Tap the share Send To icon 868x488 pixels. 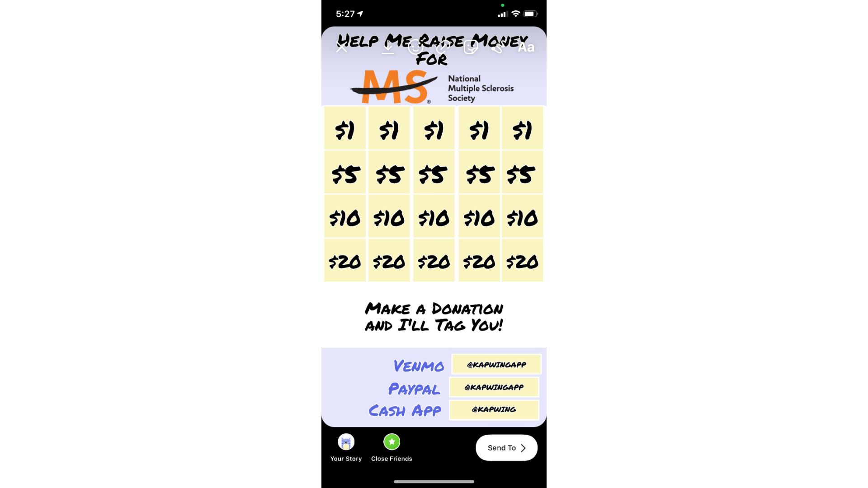[507, 447]
